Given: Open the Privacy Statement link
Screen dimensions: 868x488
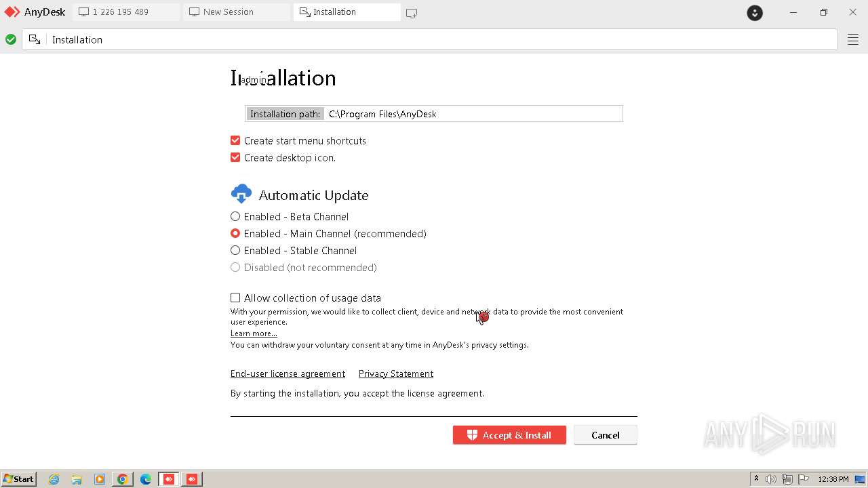Looking at the screenshot, I should tap(396, 373).
